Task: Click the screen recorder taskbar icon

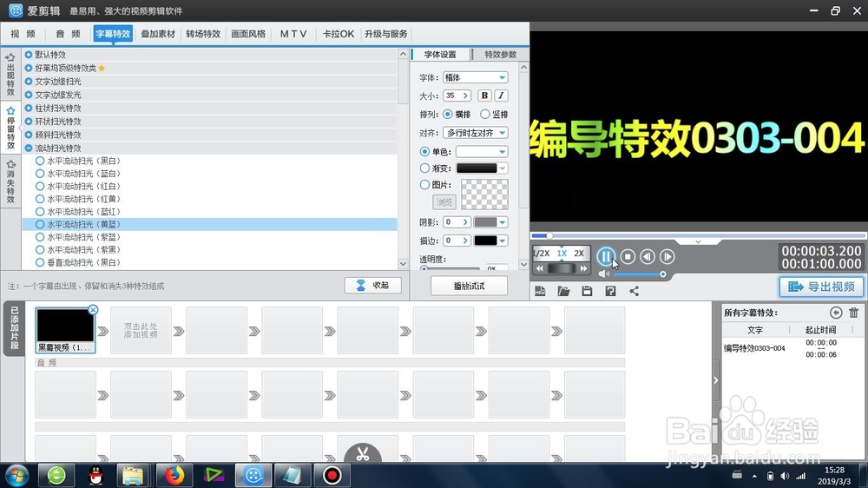Action: click(x=332, y=475)
